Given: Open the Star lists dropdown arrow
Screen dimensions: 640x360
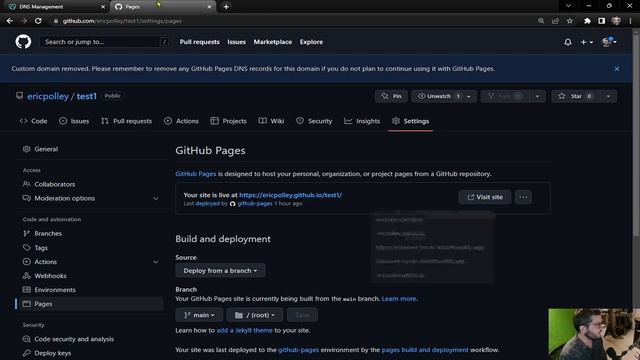Looking at the screenshot, I should point(608,96).
